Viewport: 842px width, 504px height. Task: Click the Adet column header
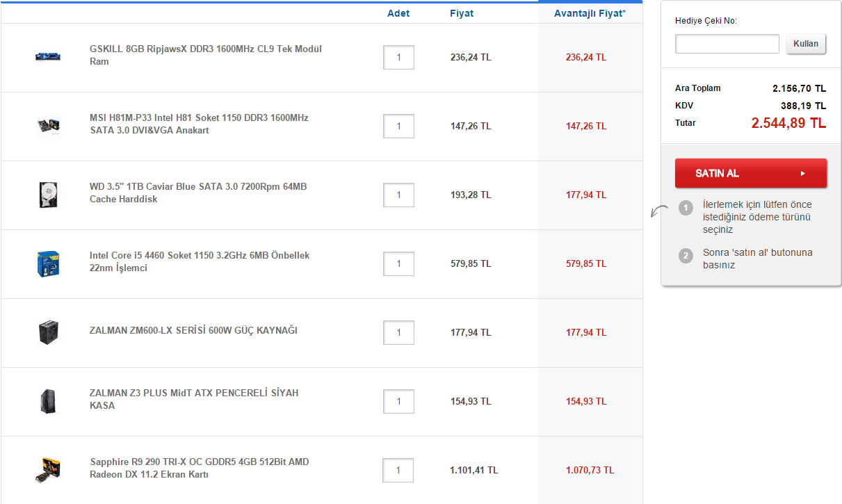398,13
